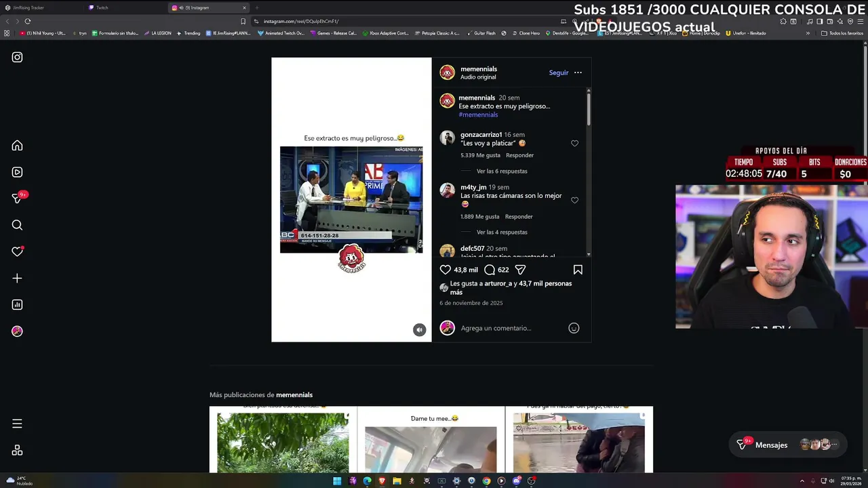Play the reel video area
The width and height of the screenshot is (868, 488).
(351, 200)
